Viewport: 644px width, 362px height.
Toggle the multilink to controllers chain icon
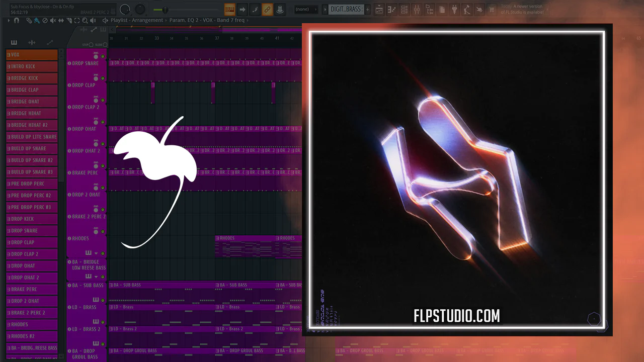[267, 9]
